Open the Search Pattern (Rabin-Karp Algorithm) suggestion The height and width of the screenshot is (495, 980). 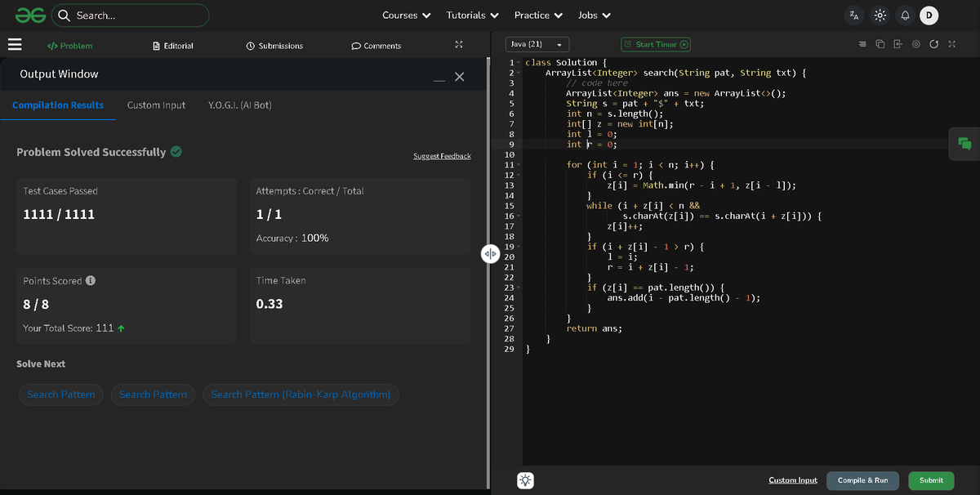click(x=301, y=395)
